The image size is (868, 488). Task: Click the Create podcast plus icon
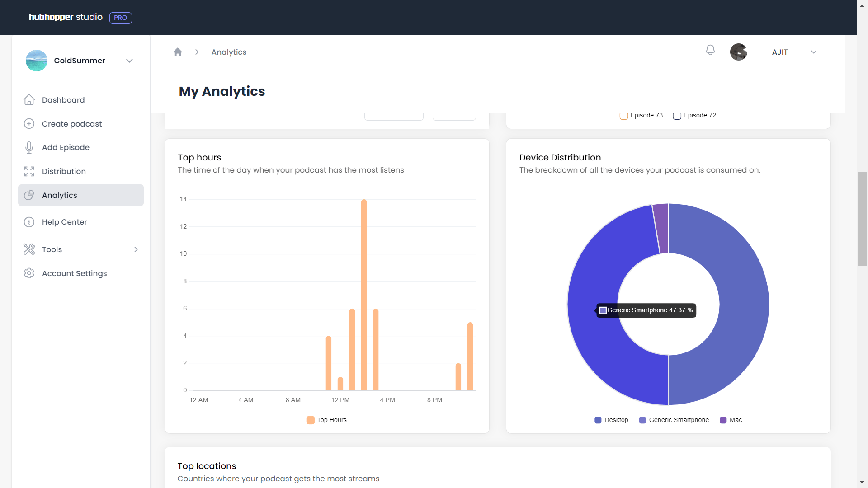[x=29, y=124]
